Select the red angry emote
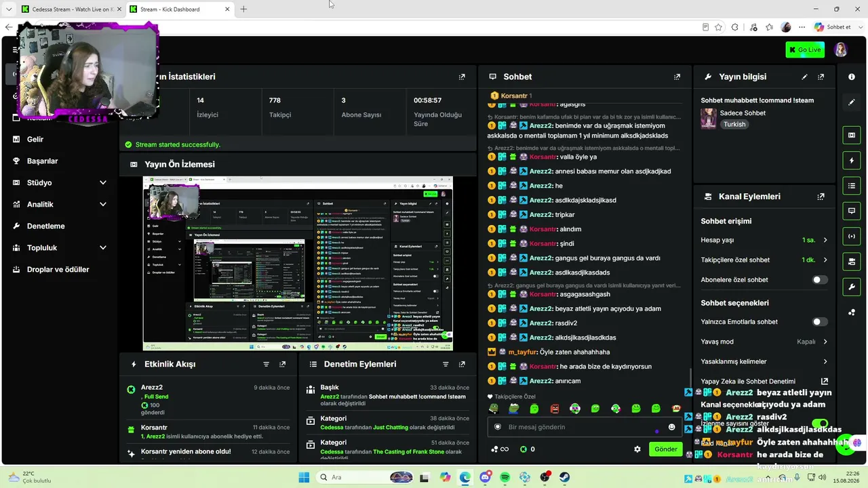Viewport: 868px width, 488px height. click(555, 408)
